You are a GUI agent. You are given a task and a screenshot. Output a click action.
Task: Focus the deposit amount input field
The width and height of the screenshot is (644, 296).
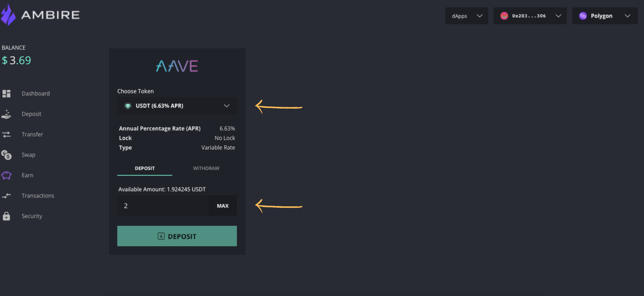tap(163, 206)
